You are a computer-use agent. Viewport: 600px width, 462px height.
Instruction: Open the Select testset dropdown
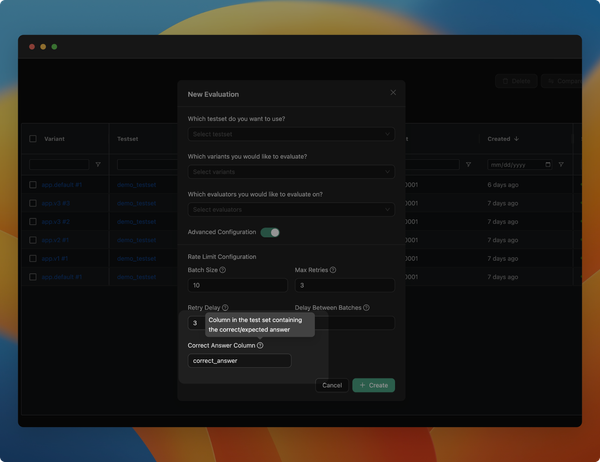click(290, 134)
